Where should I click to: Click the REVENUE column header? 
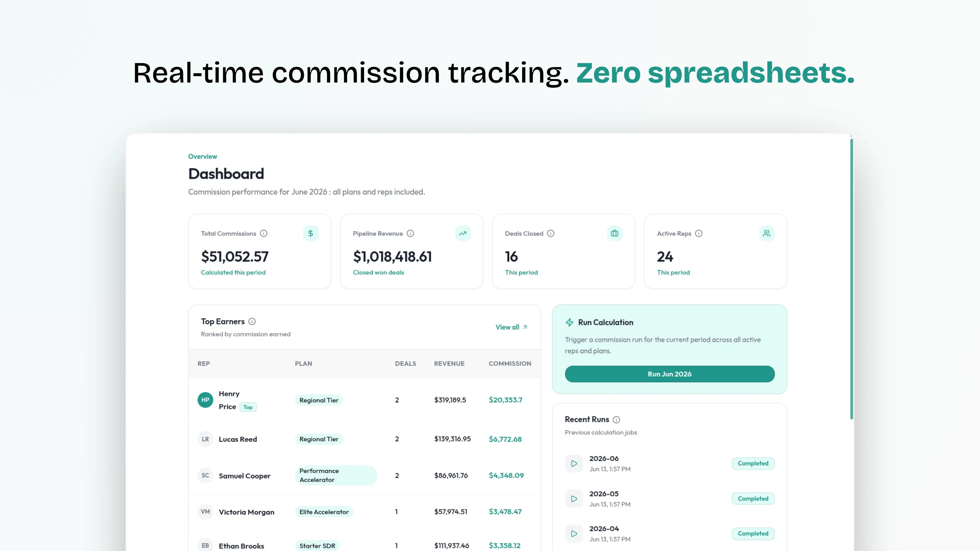pos(449,364)
